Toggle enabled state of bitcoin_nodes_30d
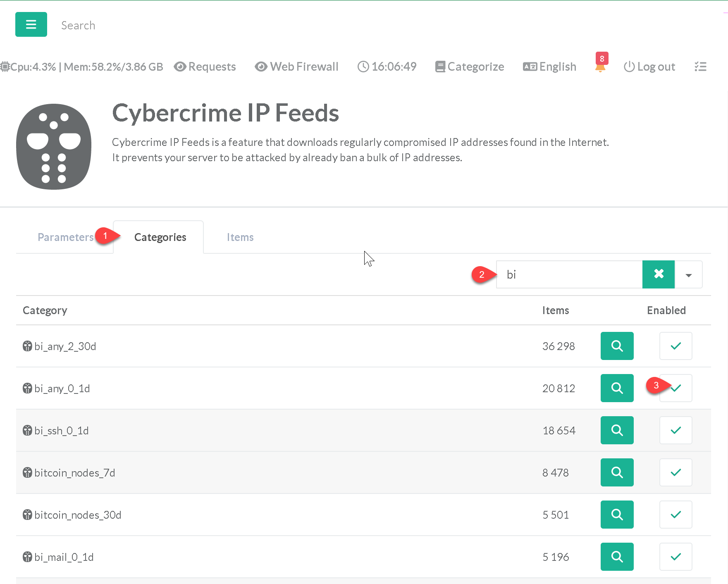Screen dimensions: 728x584 (675, 515)
